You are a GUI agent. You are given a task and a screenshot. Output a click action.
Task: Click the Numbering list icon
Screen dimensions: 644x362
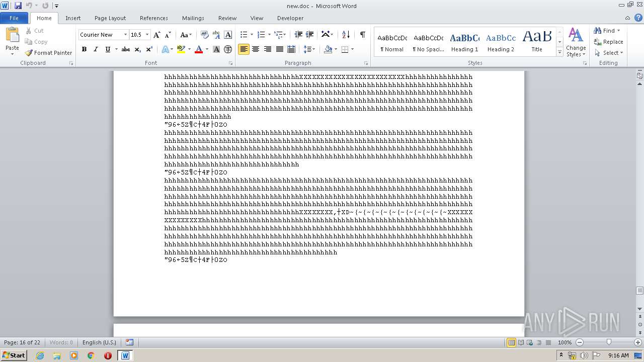[261, 35]
